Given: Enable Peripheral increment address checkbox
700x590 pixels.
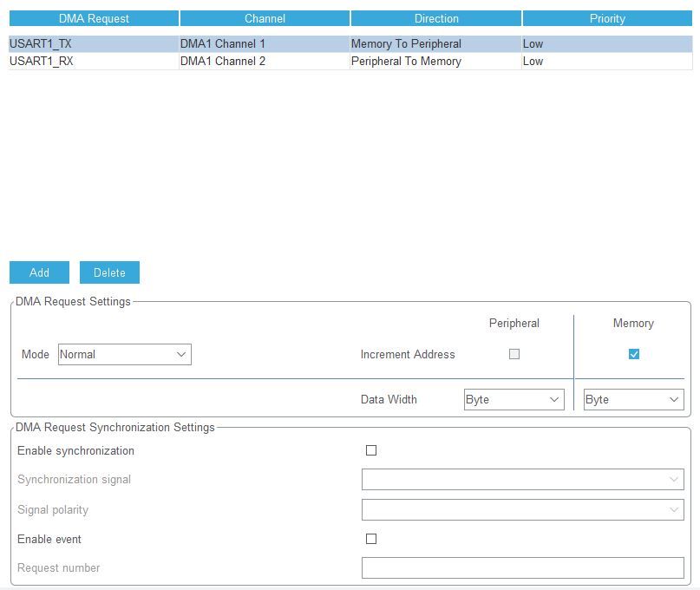Looking at the screenshot, I should click(514, 354).
